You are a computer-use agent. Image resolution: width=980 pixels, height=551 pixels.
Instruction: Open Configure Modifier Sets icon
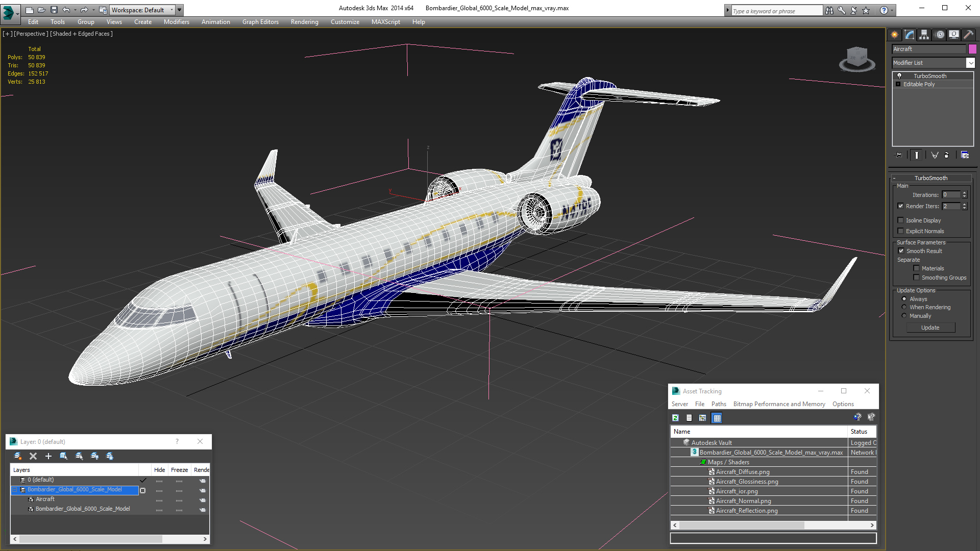click(x=965, y=155)
